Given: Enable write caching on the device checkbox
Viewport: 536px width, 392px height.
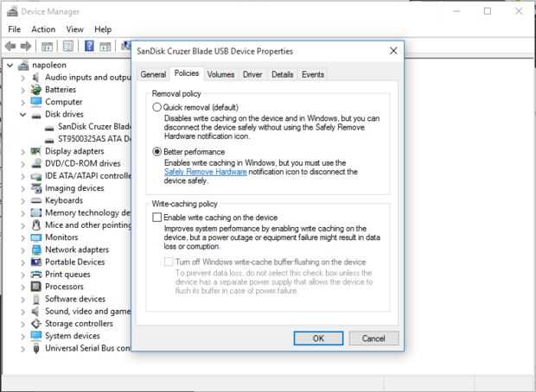Looking at the screenshot, I should click(x=156, y=218).
